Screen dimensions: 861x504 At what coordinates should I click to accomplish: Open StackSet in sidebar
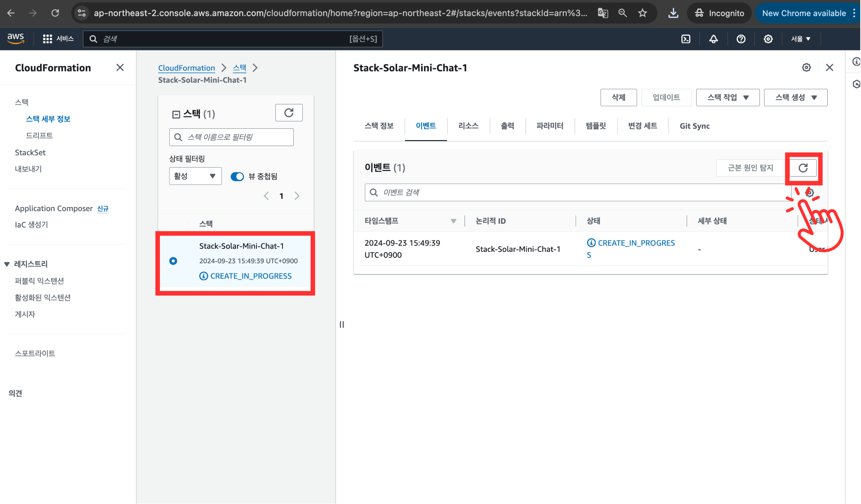pyautogui.click(x=30, y=153)
